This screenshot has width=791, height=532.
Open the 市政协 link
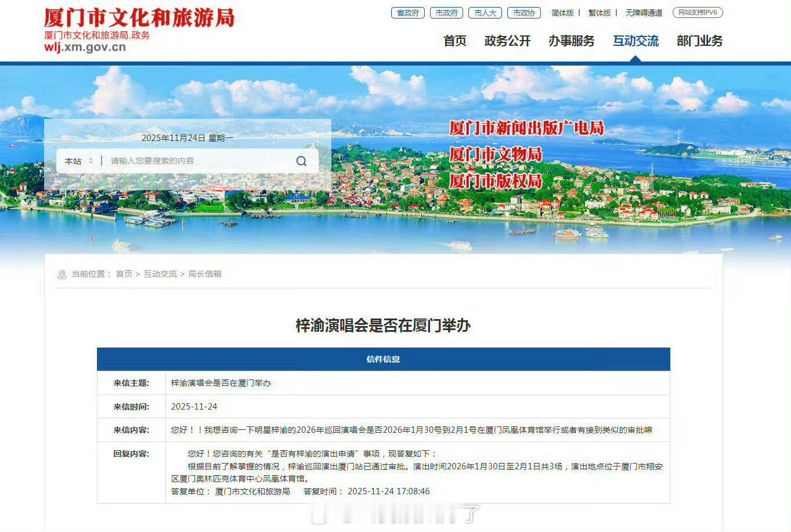(x=523, y=12)
